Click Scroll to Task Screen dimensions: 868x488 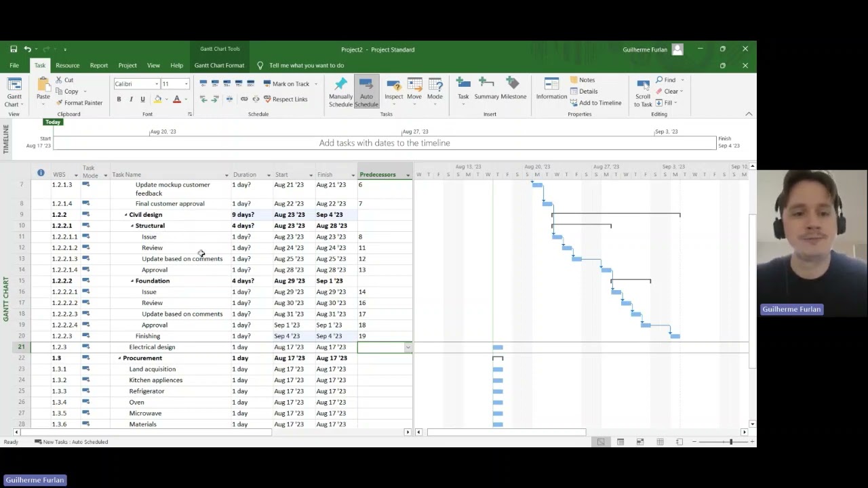643,93
